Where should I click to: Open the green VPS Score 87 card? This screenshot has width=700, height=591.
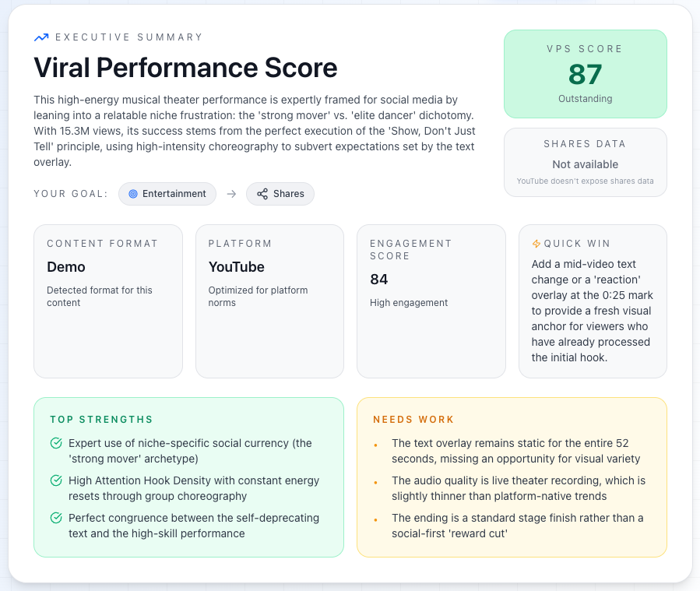point(585,74)
